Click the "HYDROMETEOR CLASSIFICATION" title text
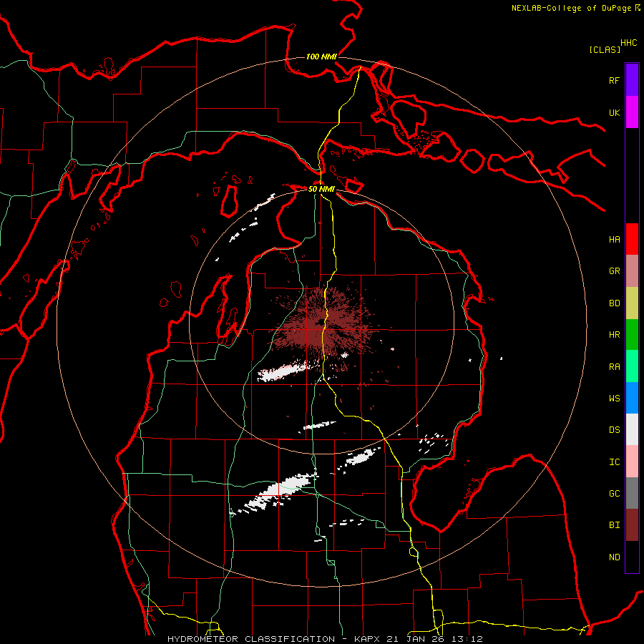This screenshot has width=644, height=644. pos(251,639)
